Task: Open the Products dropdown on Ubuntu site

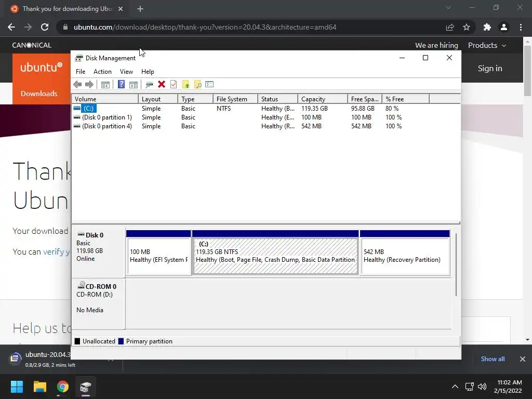Action: pyautogui.click(x=487, y=45)
